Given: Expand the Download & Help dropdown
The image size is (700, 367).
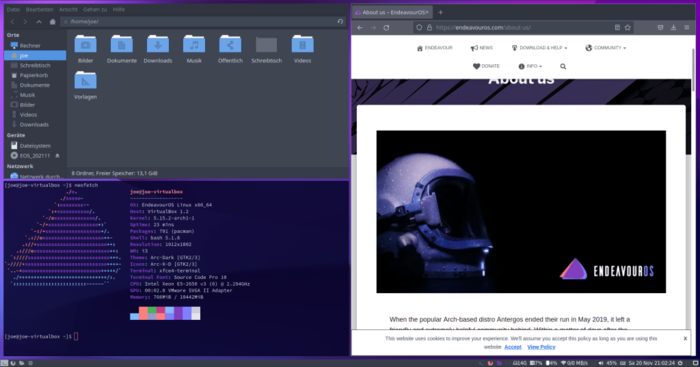Looking at the screenshot, I should click(539, 48).
